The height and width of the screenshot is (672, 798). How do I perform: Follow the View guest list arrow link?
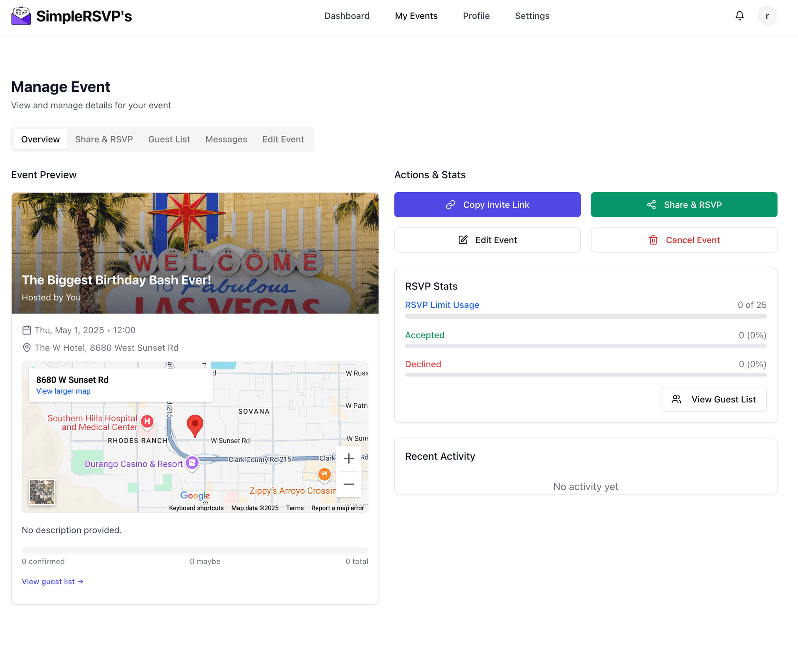pos(53,581)
